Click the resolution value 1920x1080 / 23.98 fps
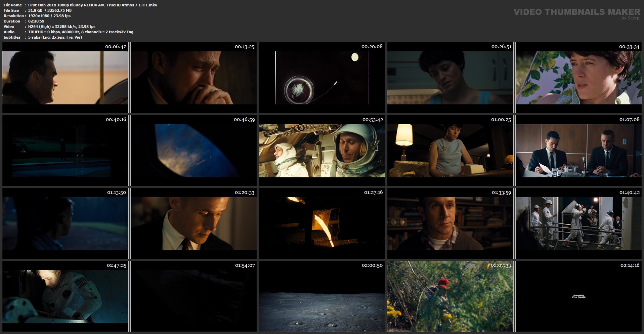Viewport: 644px width, 334px height. [49, 16]
